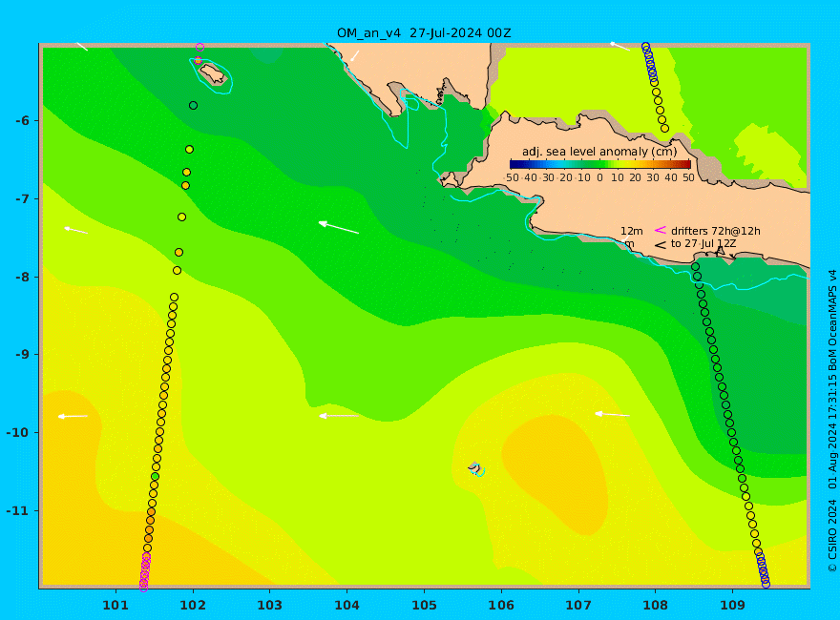This screenshot has height=620, width=840.
Task: Select the white arrow beside the top blue circle track
Action: click(619, 47)
